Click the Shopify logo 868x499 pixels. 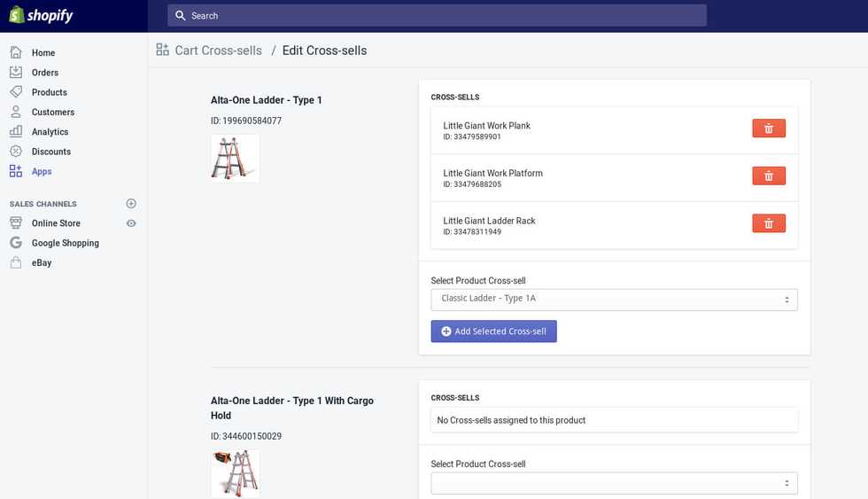[41, 16]
